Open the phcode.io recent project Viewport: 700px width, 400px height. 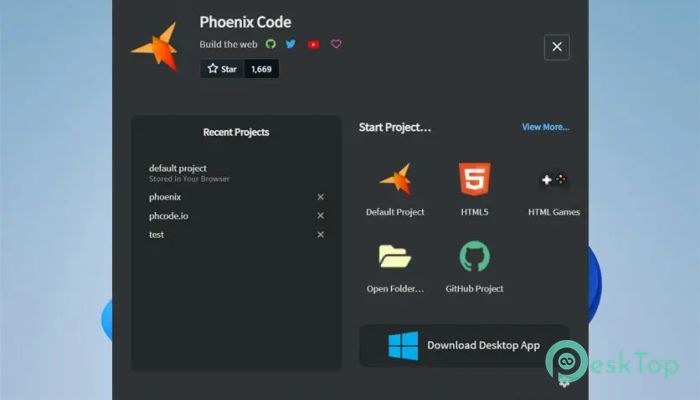tap(169, 216)
